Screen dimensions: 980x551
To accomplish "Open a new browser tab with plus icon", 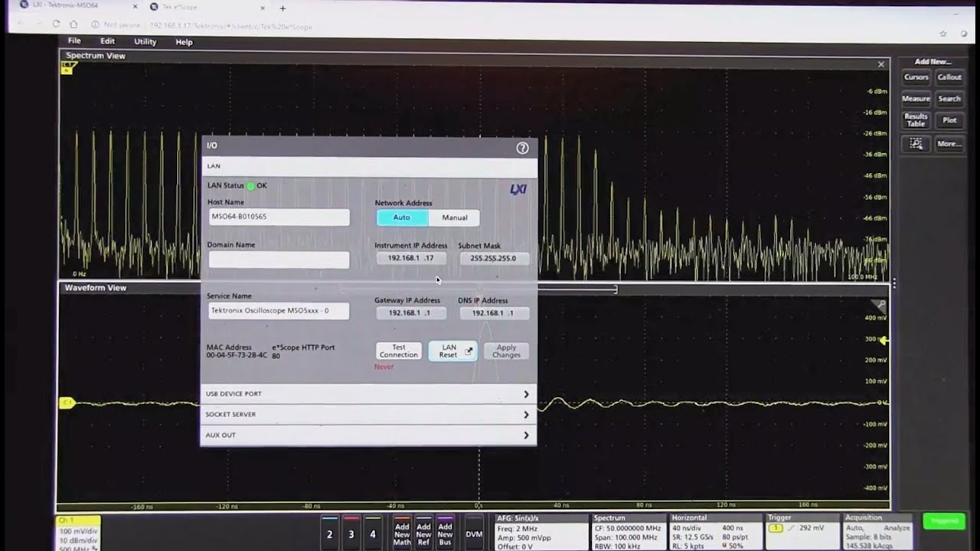I will point(283,8).
